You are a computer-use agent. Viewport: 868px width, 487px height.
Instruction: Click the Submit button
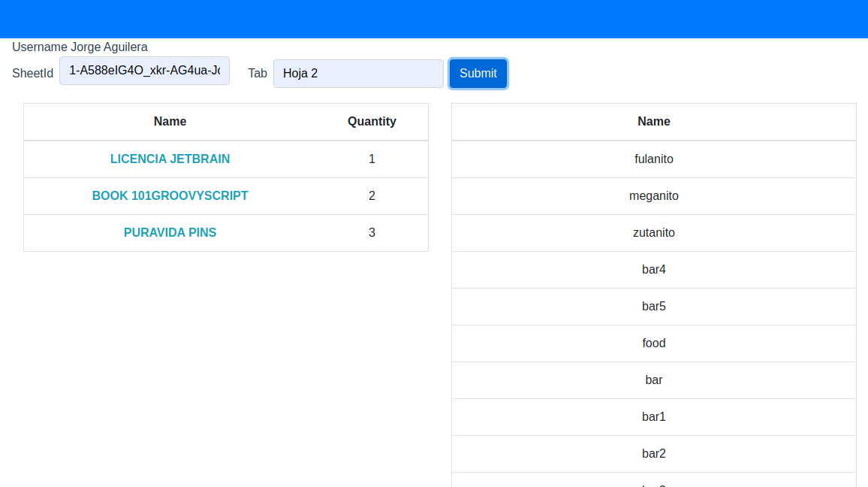[478, 74]
